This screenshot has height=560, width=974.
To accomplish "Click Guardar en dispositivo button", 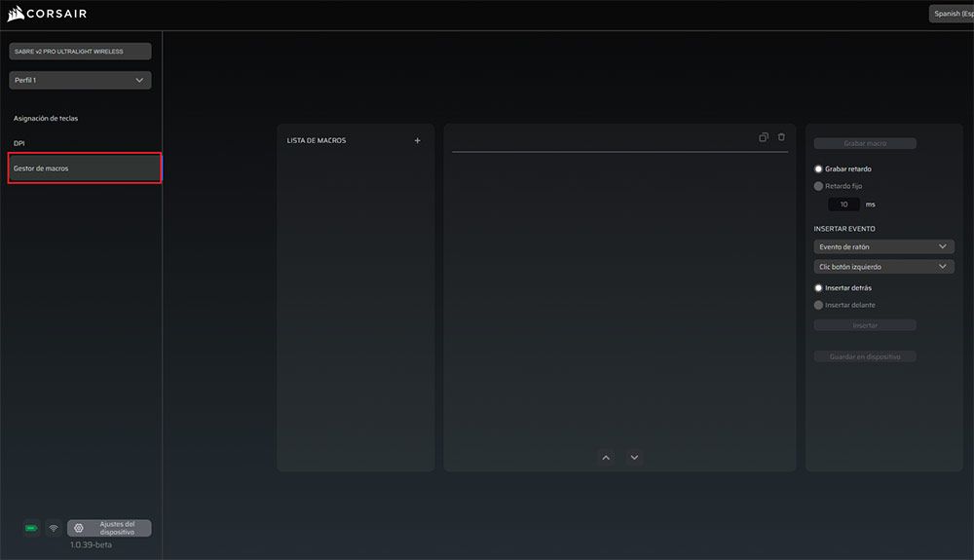I will (x=865, y=356).
